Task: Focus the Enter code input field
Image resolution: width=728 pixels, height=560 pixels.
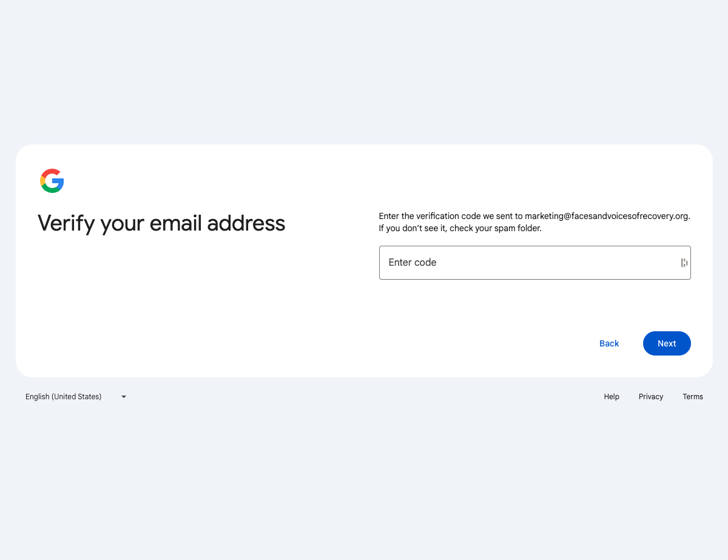Action: click(528, 263)
